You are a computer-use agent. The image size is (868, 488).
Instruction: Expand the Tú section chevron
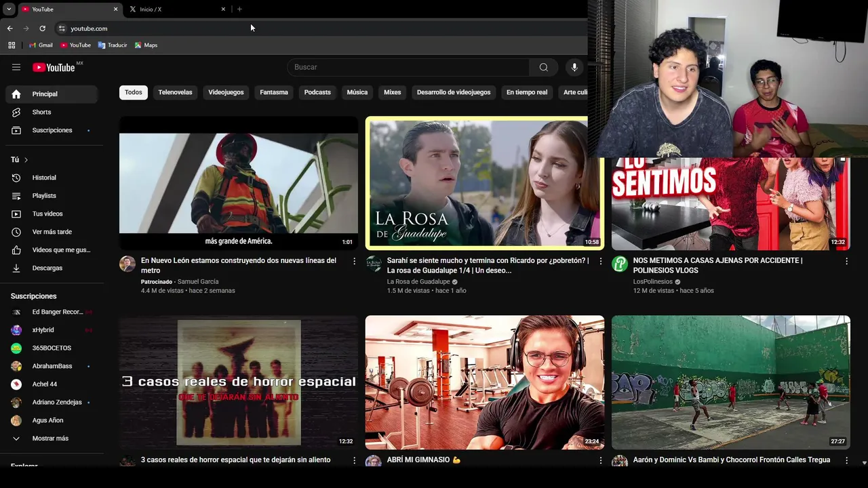tap(26, 160)
